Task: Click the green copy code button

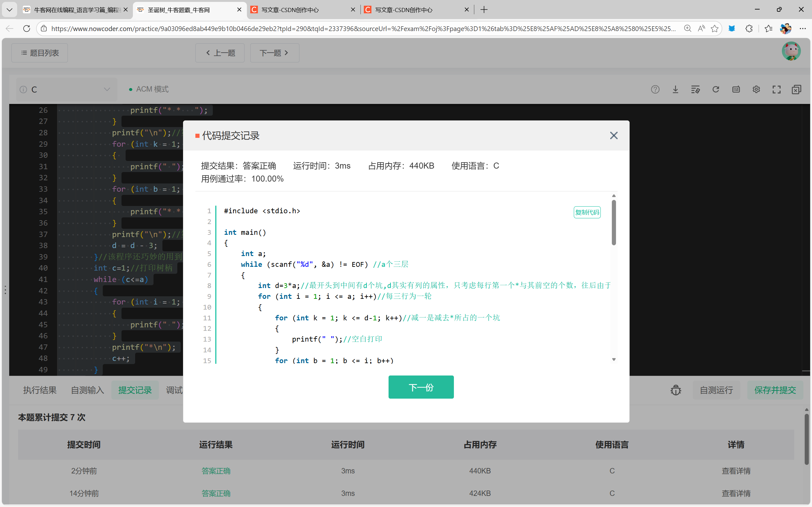Action: pyautogui.click(x=587, y=212)
